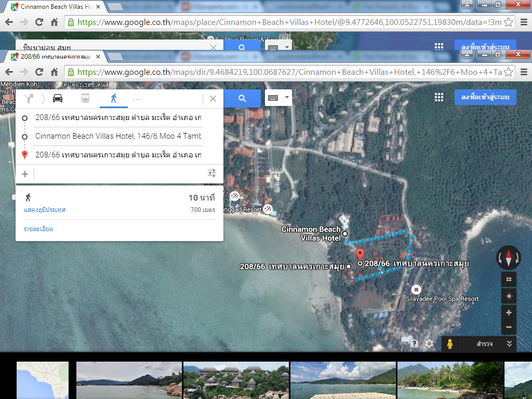Open the hillside villas photo thumbnail

(236, 380)
